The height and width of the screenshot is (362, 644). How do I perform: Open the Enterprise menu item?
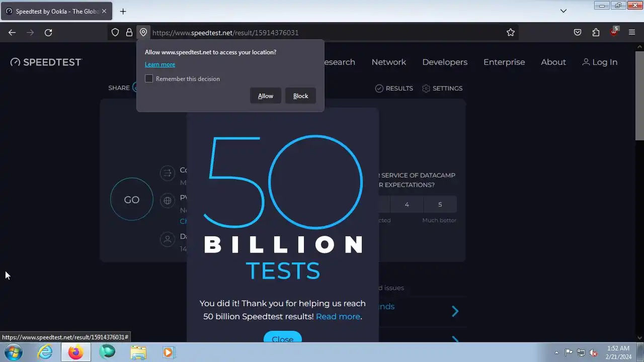[504, 62]
